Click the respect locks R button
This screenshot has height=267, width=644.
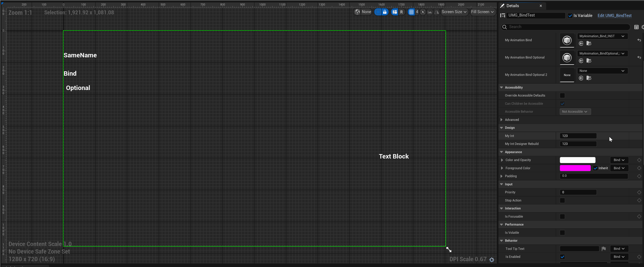click(x=401, y=12)
